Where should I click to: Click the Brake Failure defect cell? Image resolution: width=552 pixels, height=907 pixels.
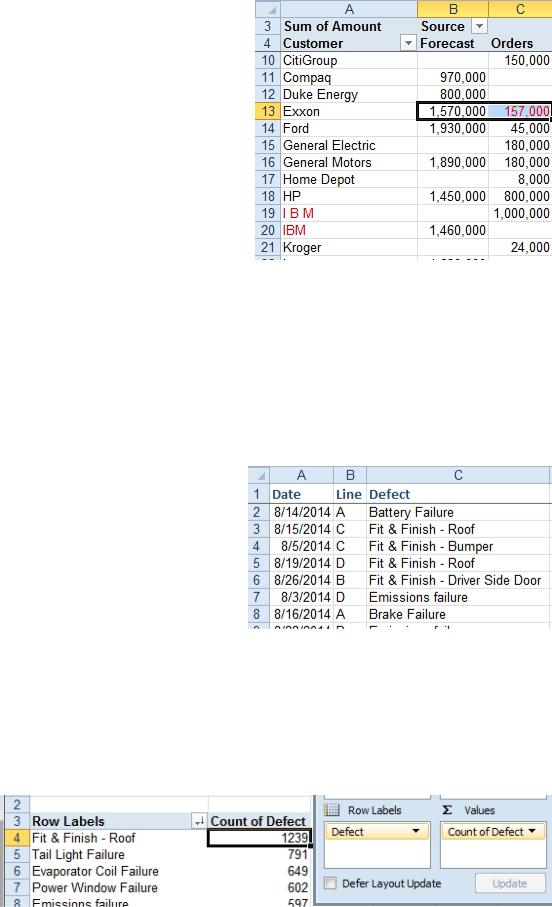click(458, 614)
